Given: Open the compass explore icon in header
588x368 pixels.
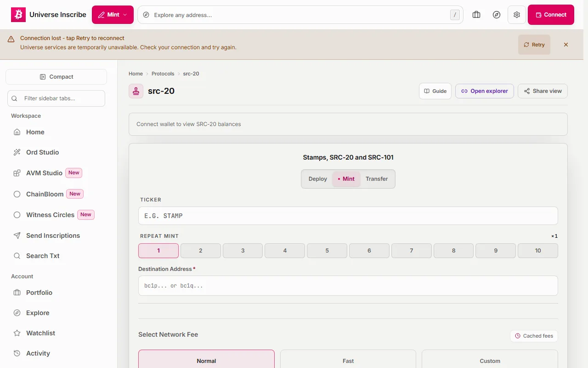Looking at the screenshot, I should [x=497, y=15].
